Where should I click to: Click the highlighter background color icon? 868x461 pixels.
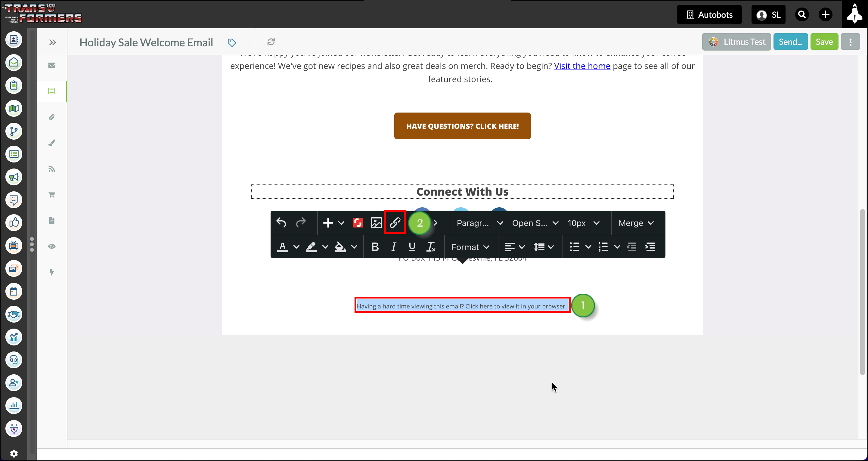(x=311, y=247)
